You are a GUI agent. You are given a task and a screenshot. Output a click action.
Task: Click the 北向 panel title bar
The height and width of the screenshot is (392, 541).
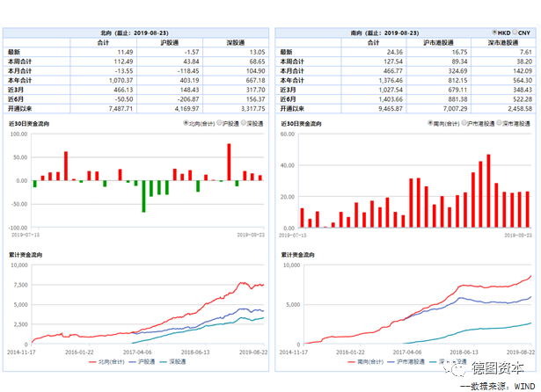point(136,32)
